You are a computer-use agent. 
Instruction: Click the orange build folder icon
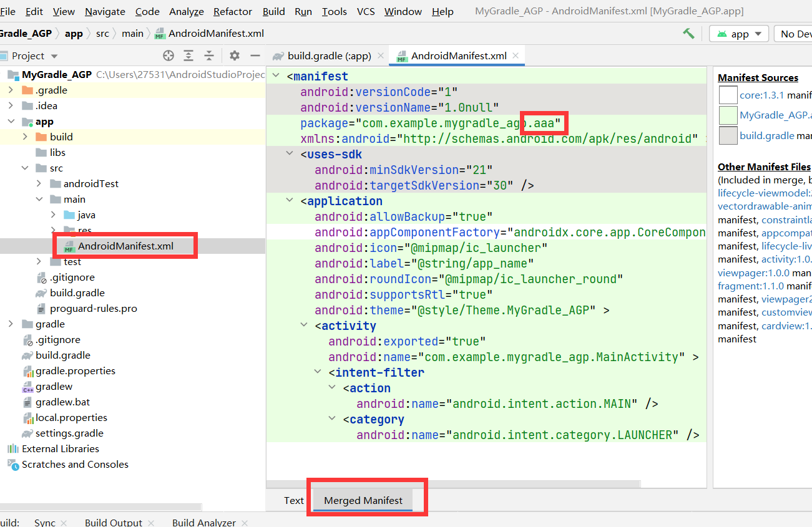pyautogui.click(x=41, y=137)
